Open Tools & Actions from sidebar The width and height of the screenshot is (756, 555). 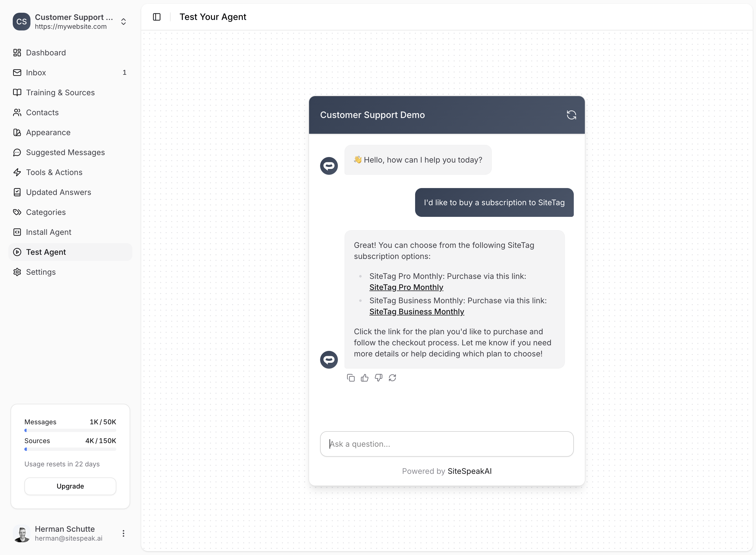54,172
